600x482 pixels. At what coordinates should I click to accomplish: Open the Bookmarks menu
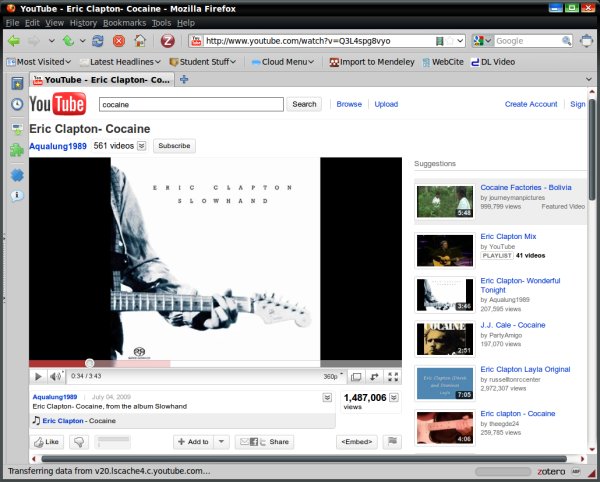(x=124, y=23)
